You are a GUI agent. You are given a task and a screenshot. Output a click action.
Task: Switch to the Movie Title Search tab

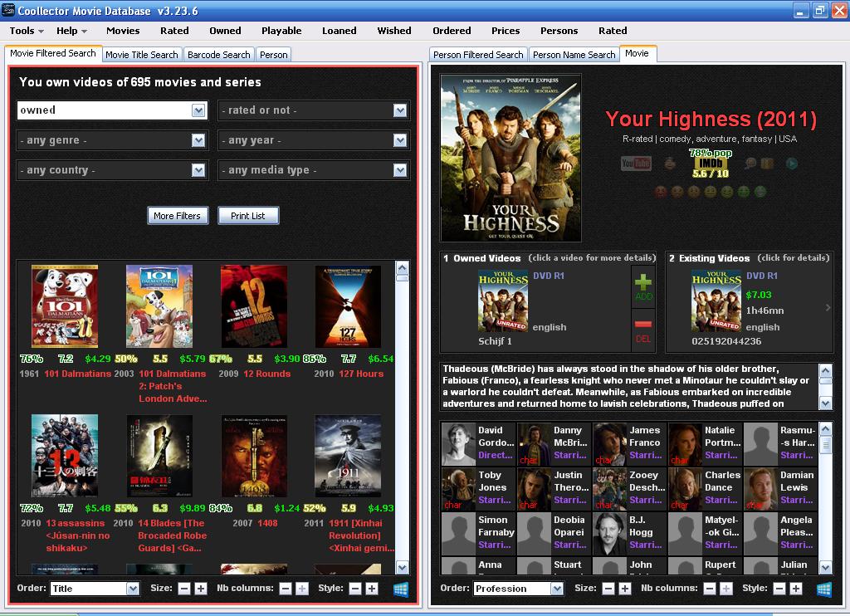(141, 54)
